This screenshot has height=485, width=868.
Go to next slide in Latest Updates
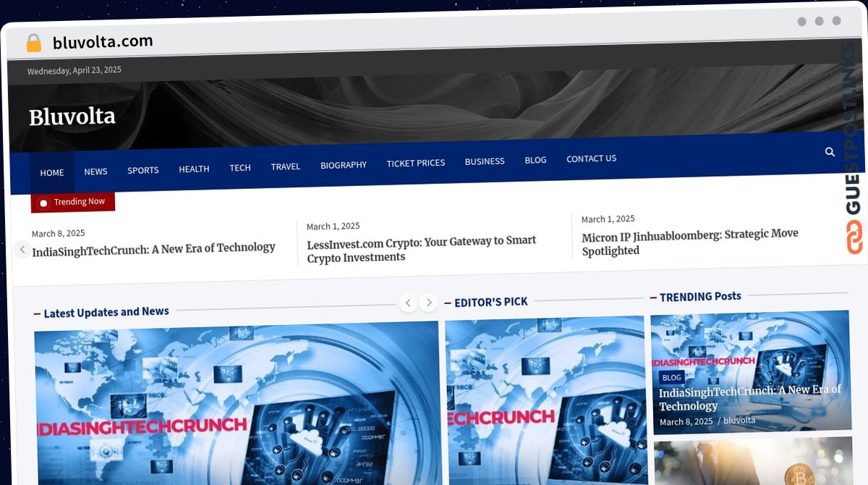point(429,303)
